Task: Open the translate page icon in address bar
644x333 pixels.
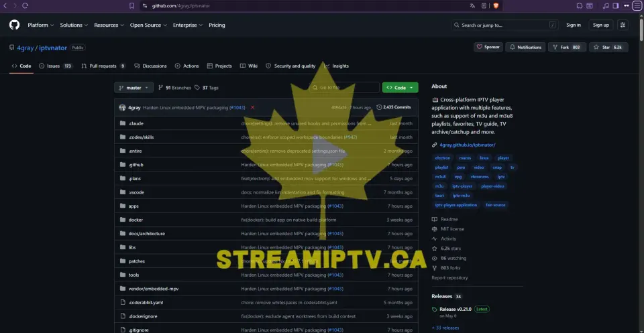Action: [x=472, y=6]
